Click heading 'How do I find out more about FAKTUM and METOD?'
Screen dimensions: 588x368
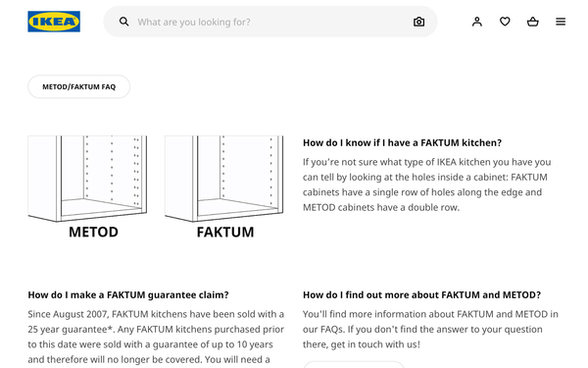click(421, 294)
